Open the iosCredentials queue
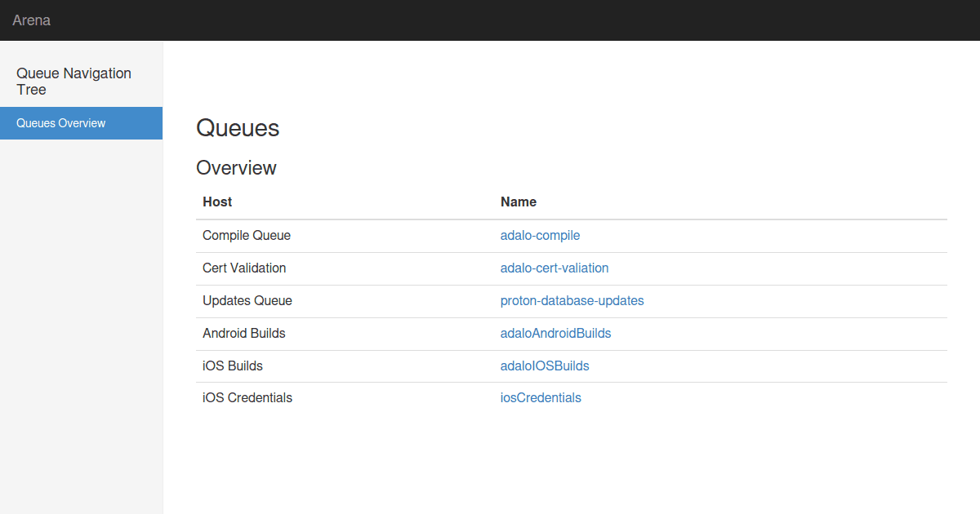The image size is (980, 514). [541, 397]
